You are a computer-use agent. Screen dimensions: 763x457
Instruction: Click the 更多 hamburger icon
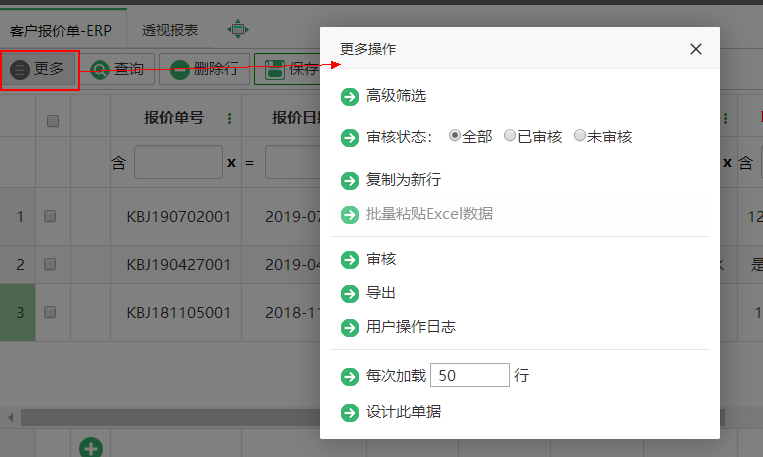20,70
